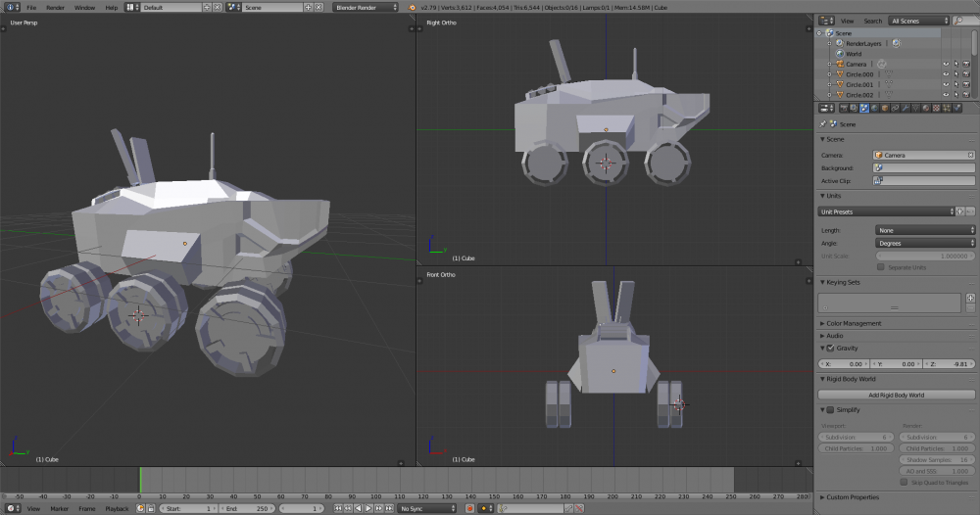Screen dimensions: 980x515
Task: Hide Camera in viewport via eye icon
Action: (x=946, y=64)
